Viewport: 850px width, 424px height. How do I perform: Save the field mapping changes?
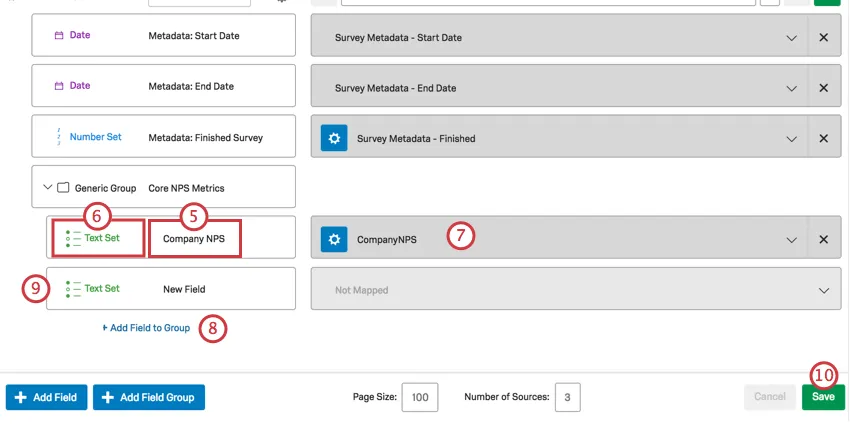[823, 397]
